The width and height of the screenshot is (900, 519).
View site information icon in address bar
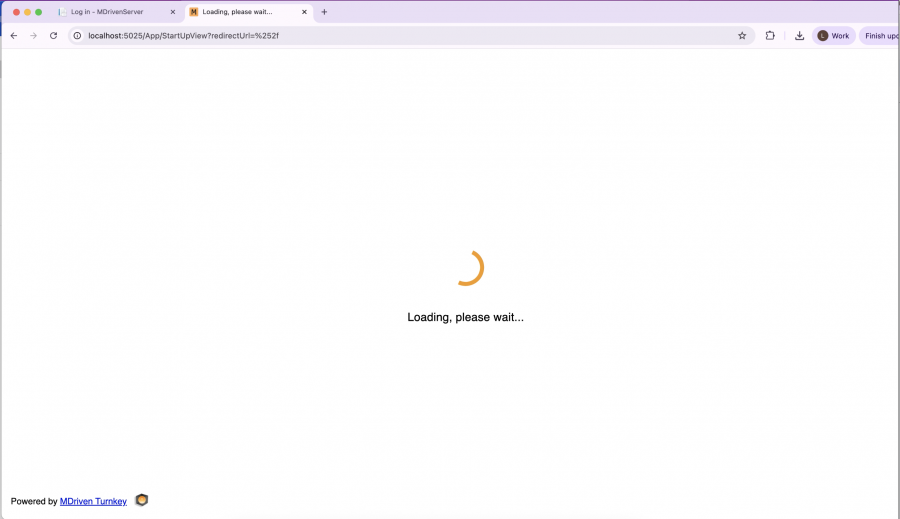pos(77,36)
